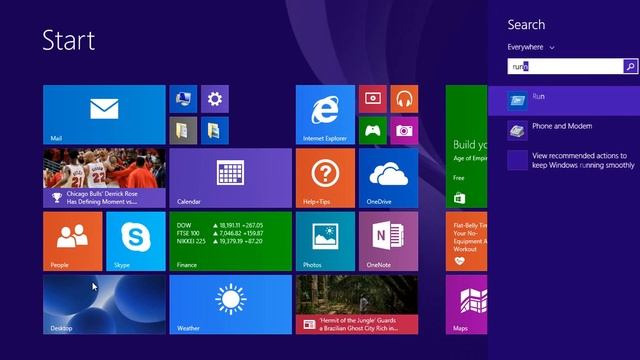Open the Sports Chicago Bulls news tile

[104, 178]
